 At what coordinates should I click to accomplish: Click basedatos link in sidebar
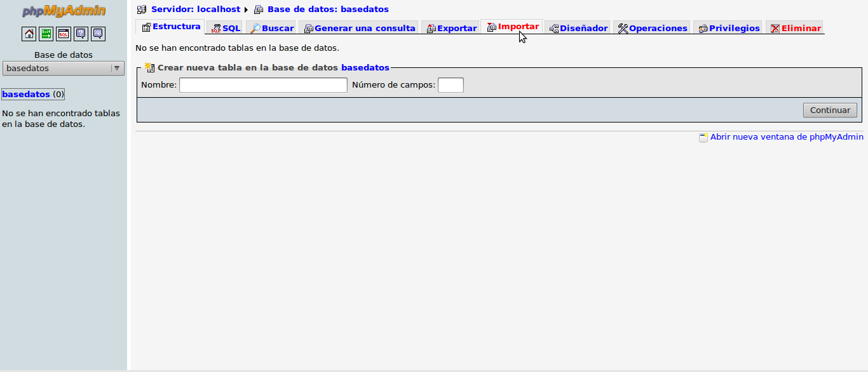[x=26, y=94]
